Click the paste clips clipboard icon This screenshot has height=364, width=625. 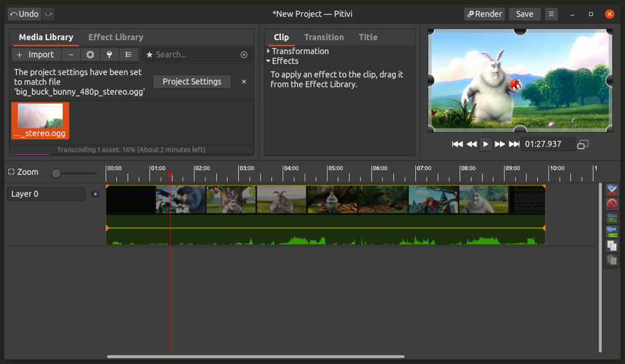coord(612,260)
